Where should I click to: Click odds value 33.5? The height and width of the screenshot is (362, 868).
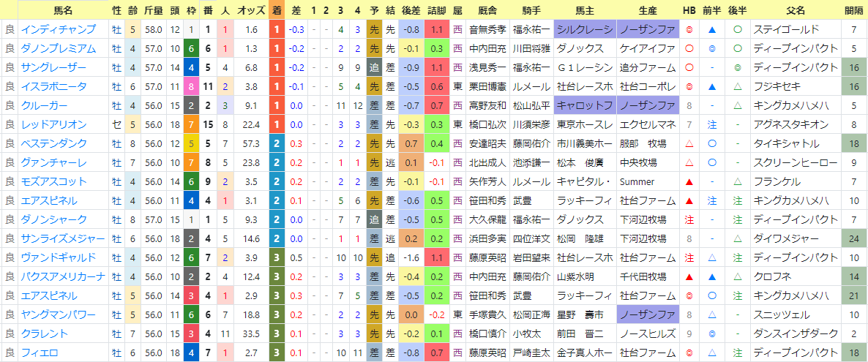coord(251,333)
